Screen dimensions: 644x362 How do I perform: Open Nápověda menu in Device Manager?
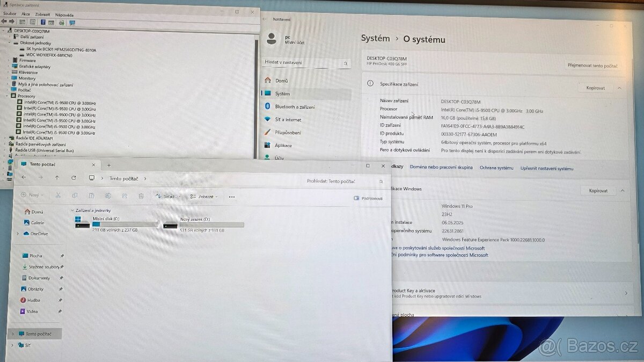[64, 15]
